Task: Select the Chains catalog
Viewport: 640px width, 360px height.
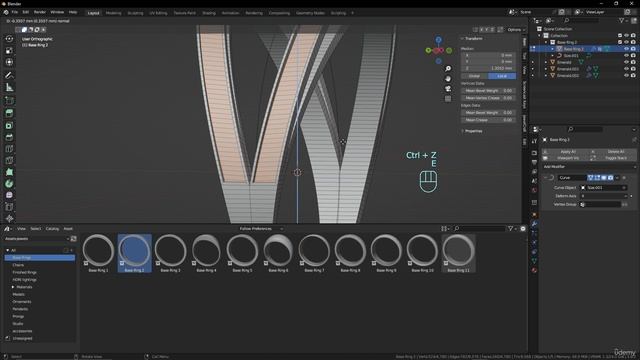Action: pyautogui.click(x=18, y=265)
